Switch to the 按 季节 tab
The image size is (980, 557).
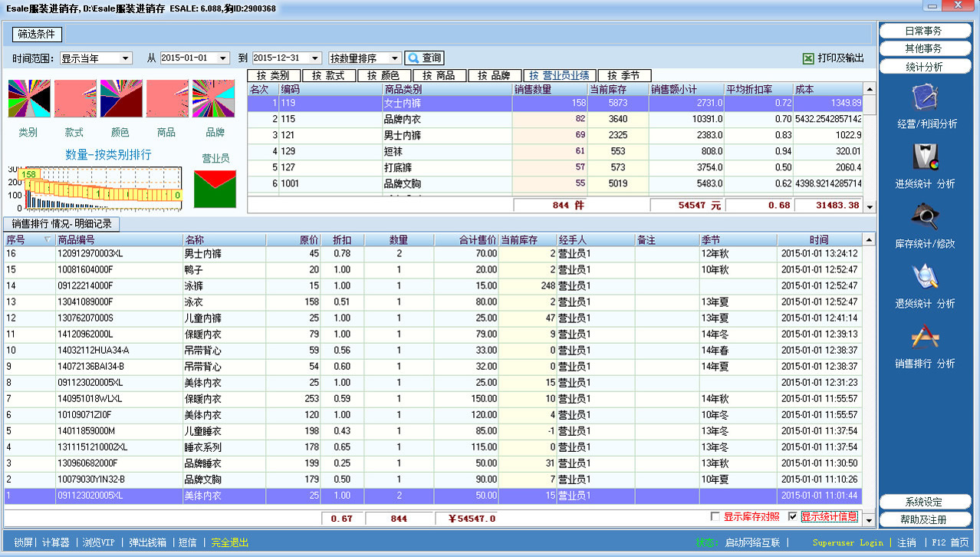(x=623, y=76)
